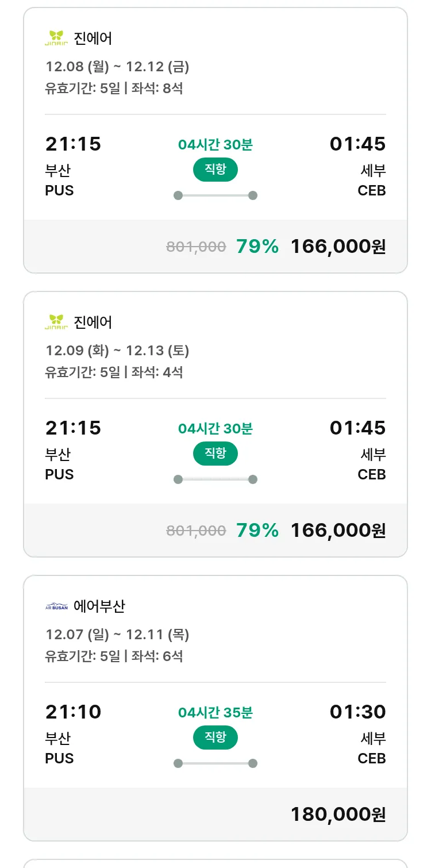The image size is (431, 868).
Task: Select the 180,000원 Air Busan fare
Action: (x=338, y=814)
